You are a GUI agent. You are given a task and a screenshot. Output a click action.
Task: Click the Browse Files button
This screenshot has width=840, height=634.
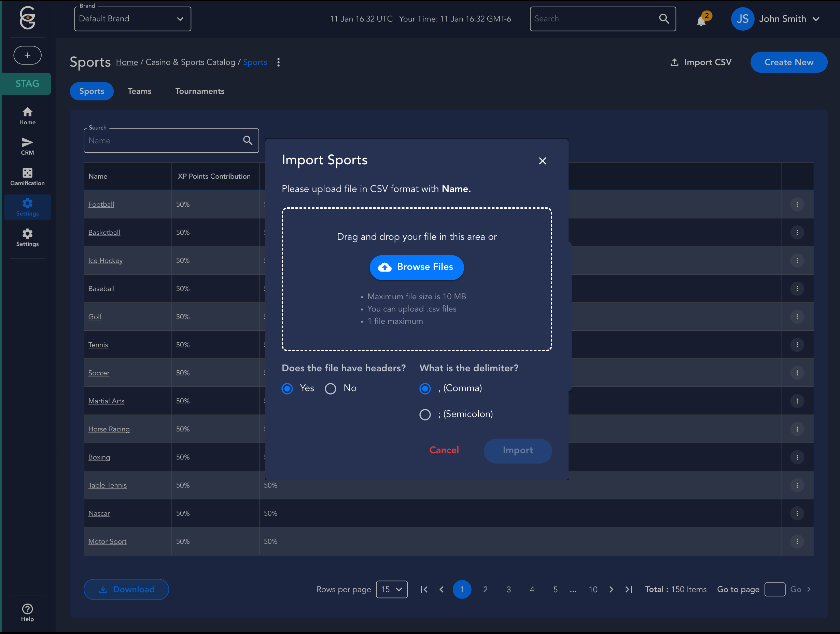tap(417, 267)
